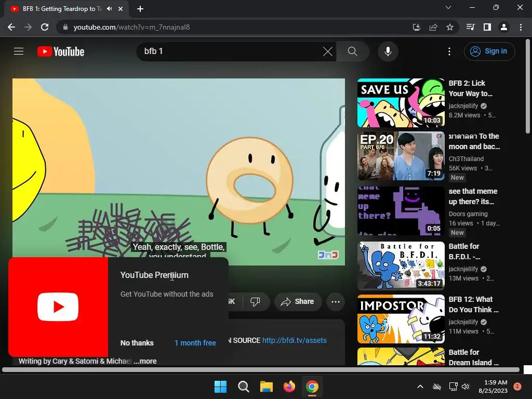This screenshot has height=399, width=532.
Task: Go back with the browser back arrow
Action: (11, 27)
